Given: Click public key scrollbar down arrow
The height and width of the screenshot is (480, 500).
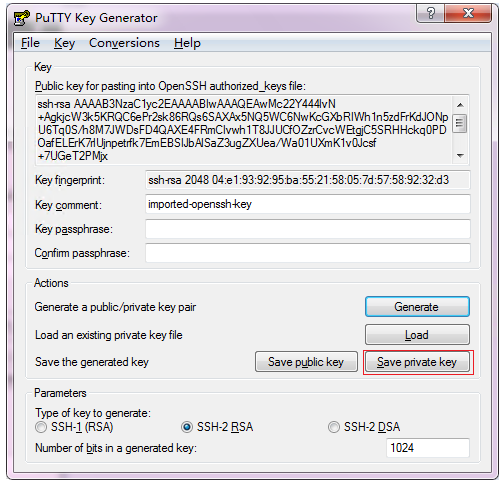Looking at the screenshot, I should tap(460, 155).
